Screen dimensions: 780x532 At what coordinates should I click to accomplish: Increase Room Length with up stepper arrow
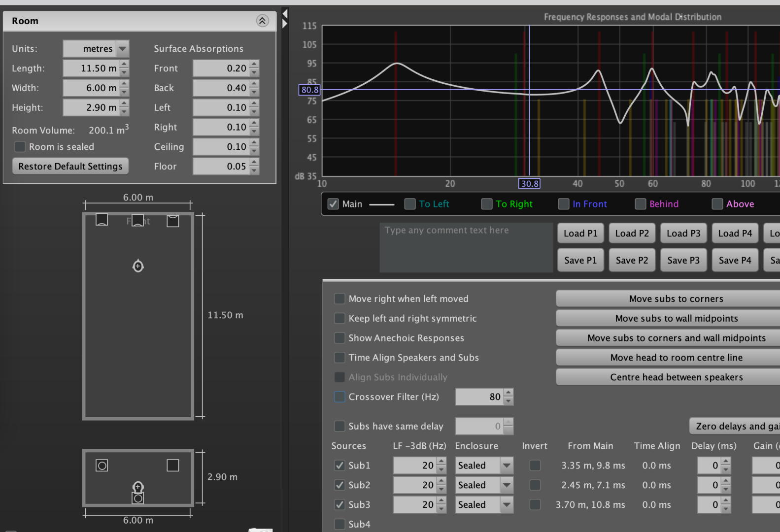(124, 65)
